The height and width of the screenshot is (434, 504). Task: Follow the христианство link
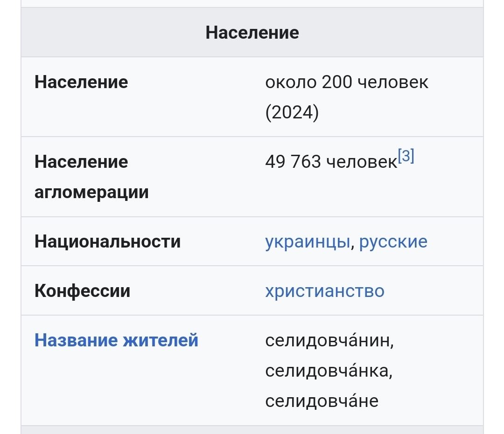point(324,291)
